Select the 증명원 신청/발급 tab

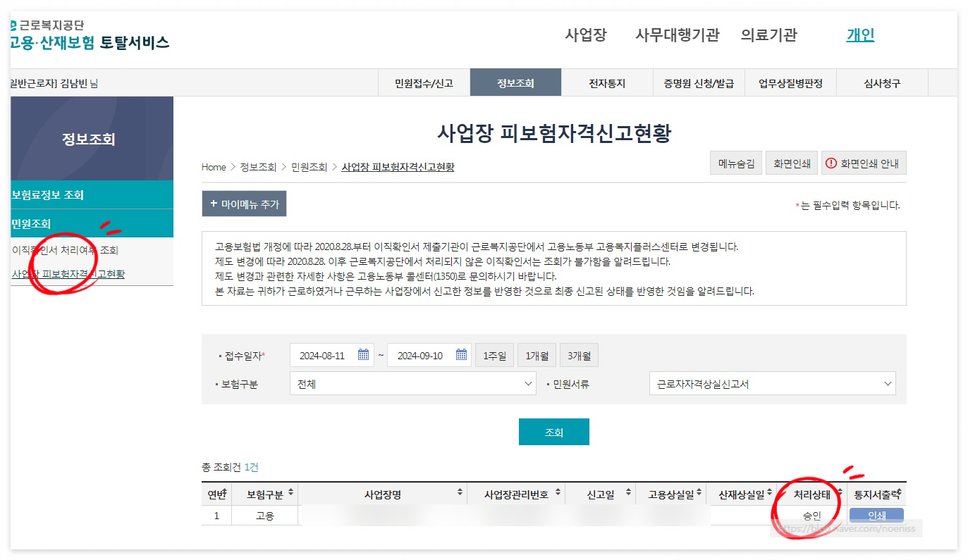point(699,82)
